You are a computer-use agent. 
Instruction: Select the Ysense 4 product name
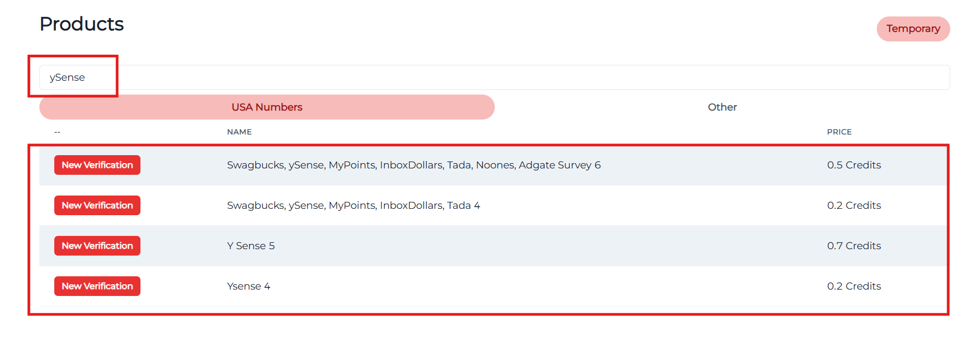248,286
